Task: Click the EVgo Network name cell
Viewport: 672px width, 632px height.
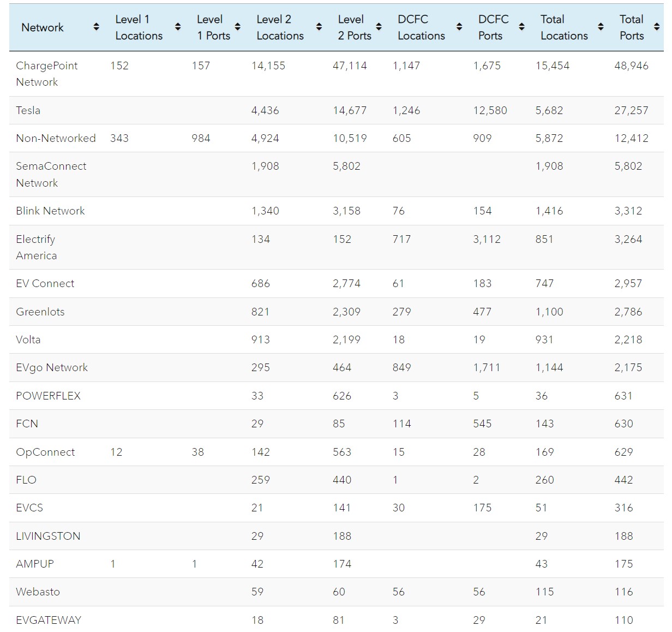Action: coord(52,368)
